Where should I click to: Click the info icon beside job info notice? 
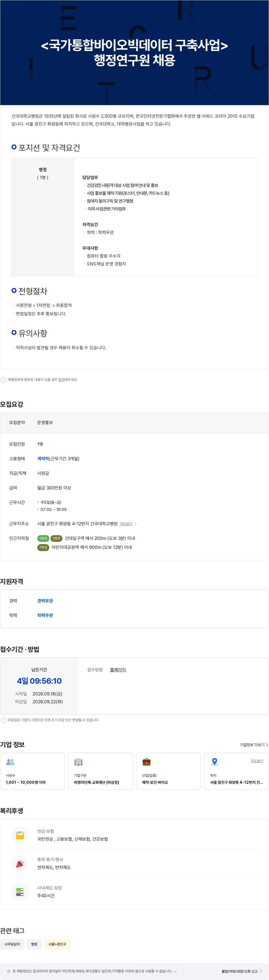click(3, 380)
